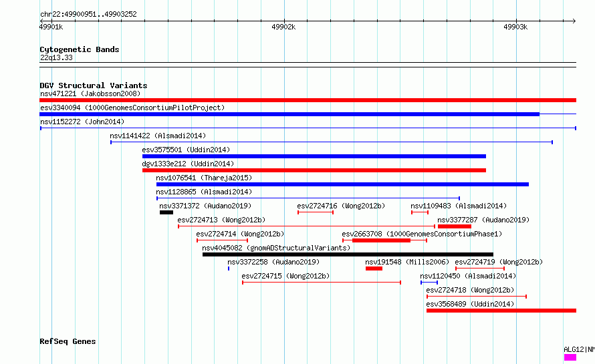The width and height of the screenshot is (595, 364).
Task: Click the esv2663708 1000GenomesConsortiumPhase1 red bar
Action: coord(385,240)
